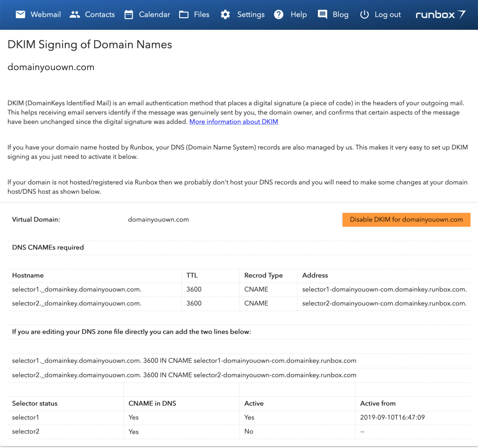Click the first DNS zone file line
The width and height of the screenshot is (478, 448).
pyautogui.click(x=184, y=361)
